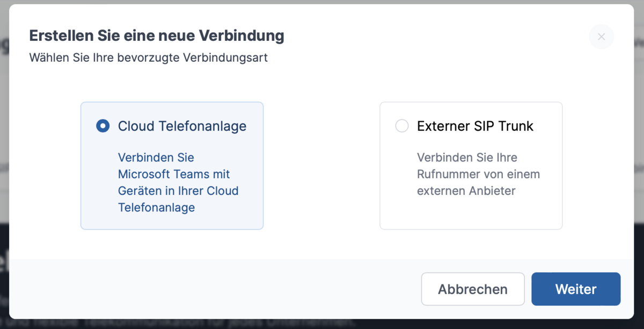Click the text Rufnummer von einem
This screenshot has height=329, width=644.
coord(478,174)
